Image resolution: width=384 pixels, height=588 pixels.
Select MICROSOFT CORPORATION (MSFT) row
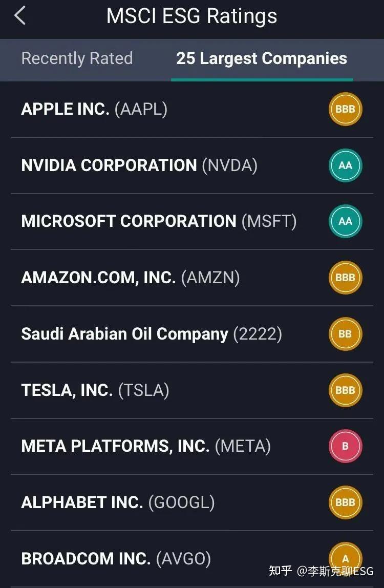[x=159, y=221]
